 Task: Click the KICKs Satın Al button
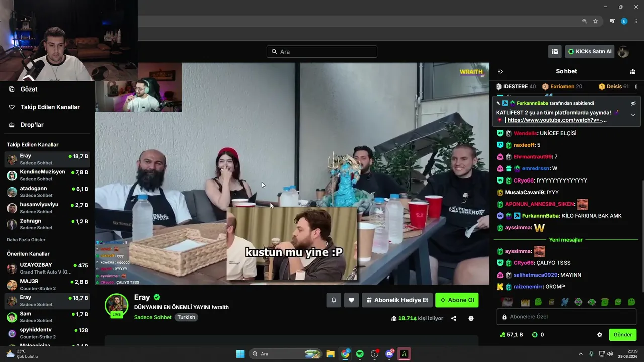[590, 51]
